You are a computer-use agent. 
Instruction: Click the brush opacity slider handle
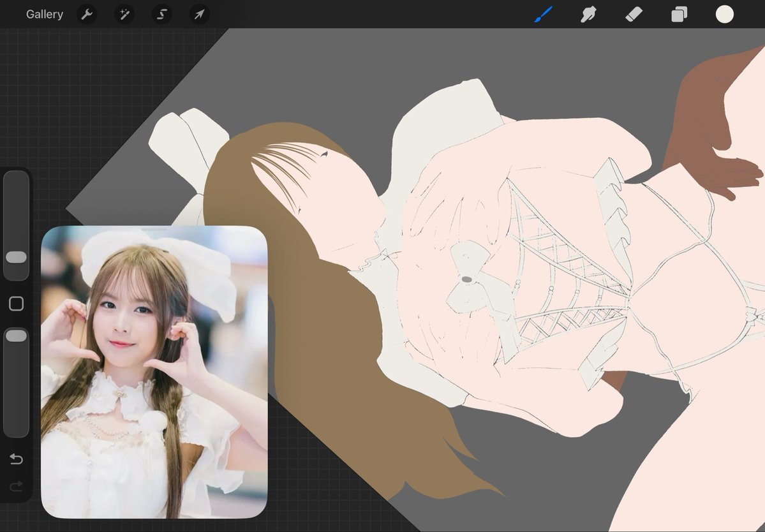point(16,336)
